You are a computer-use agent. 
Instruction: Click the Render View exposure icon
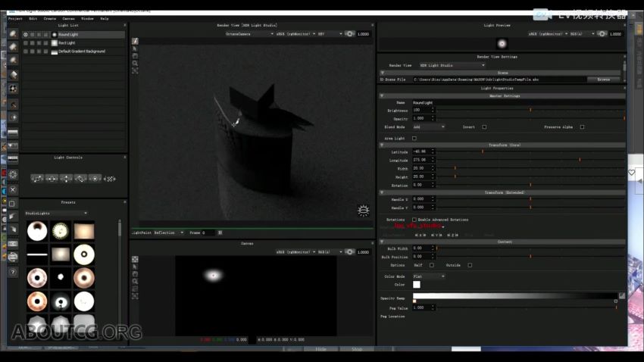click(349, 34)
